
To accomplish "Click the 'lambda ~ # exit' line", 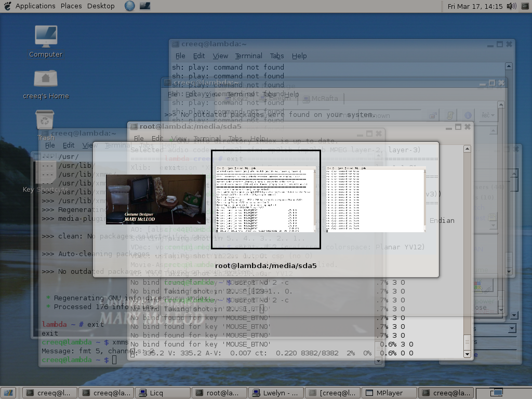I will (73, 324).
